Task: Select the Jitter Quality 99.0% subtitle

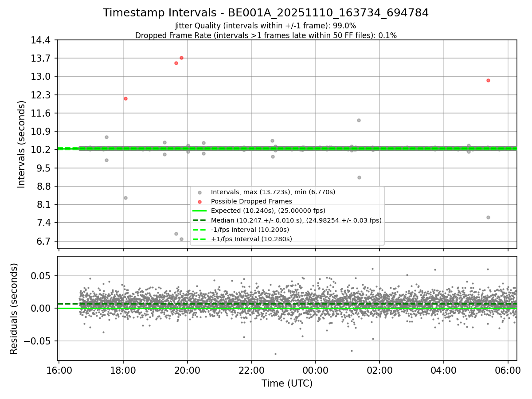Action: [266, 26]
